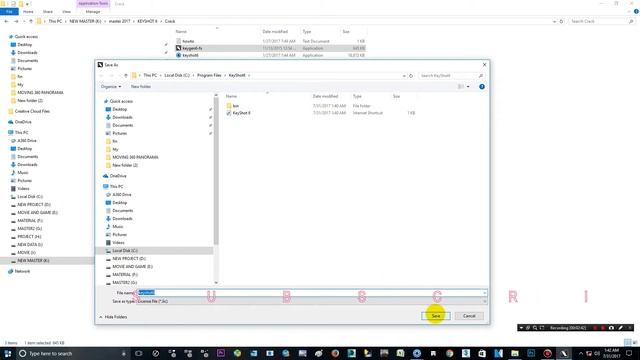Sort by Date modified in Save As dialog
The width and height of the screenshot is (640, 360).
(325, 96)
